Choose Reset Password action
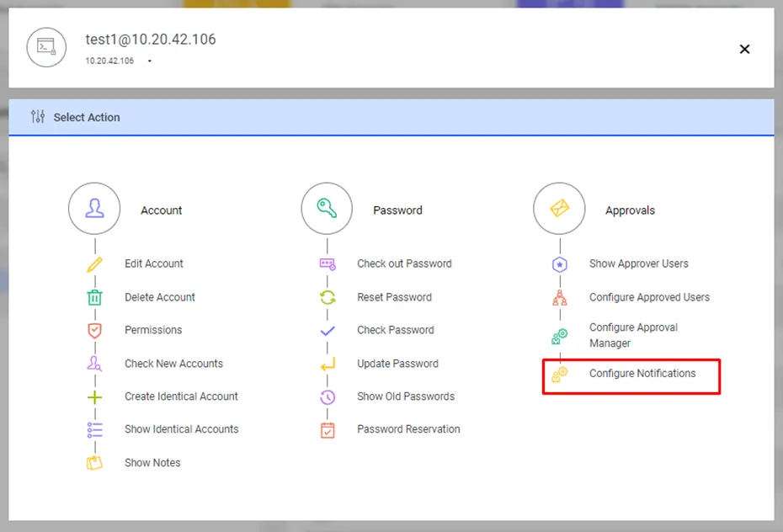The image size is (783, 532). pyautogui.click(x=395, y=297)
